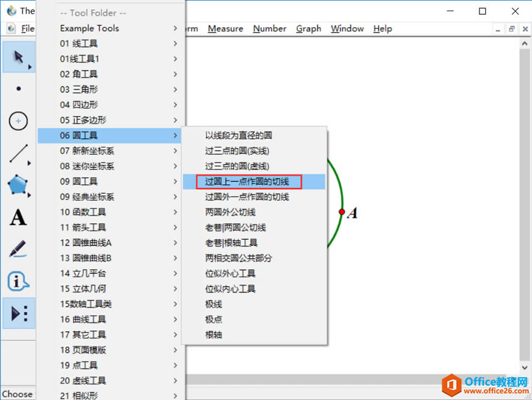532x400 pixels.
Task: Open the Graph menu
Action: tap(308, 28)
